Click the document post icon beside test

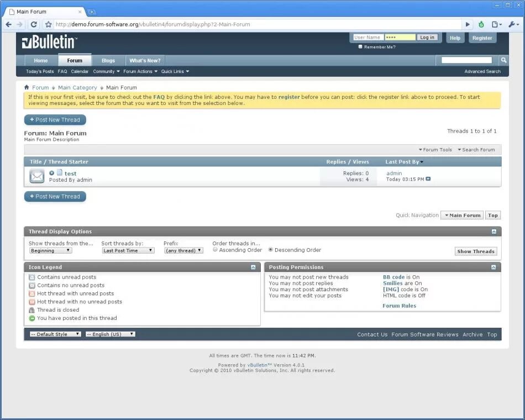[x=60, y=172]
